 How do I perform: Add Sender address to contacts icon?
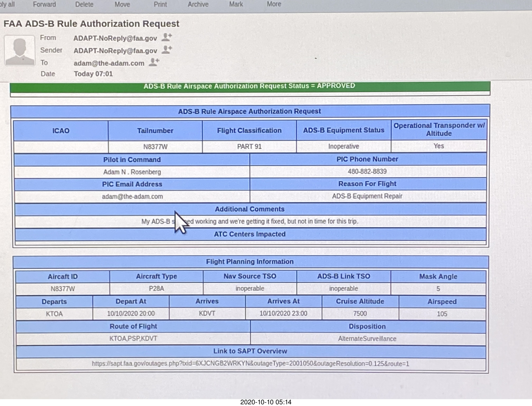click(167, 50)
